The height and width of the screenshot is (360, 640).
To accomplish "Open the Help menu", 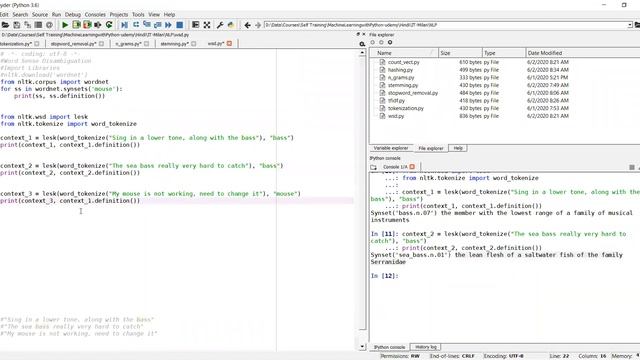I will point(169,14).
